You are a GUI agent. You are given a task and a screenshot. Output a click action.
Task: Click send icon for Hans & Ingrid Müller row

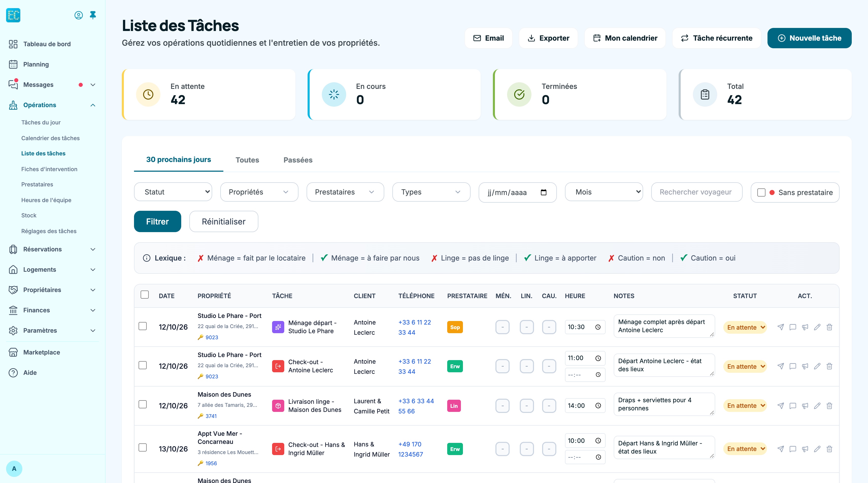pyautogui.click(x=780, y=449)
